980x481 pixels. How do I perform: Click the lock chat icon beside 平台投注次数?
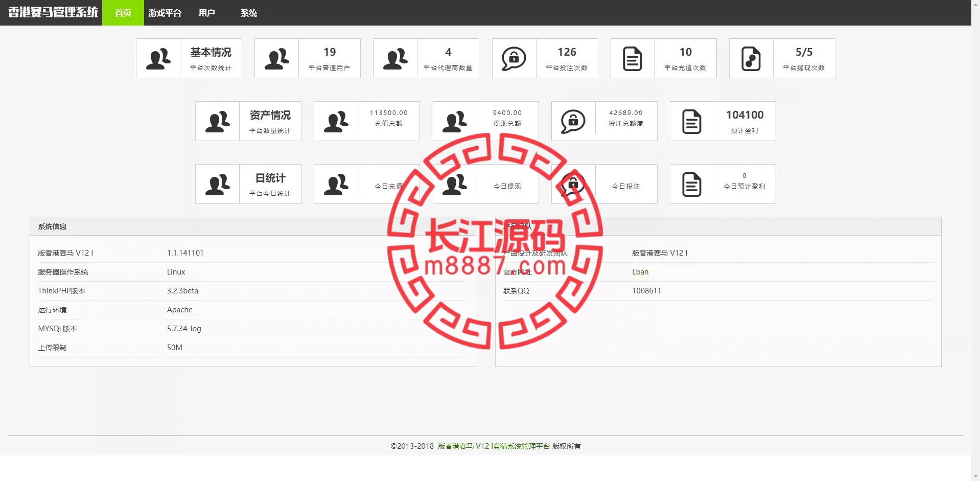point(514,59)
